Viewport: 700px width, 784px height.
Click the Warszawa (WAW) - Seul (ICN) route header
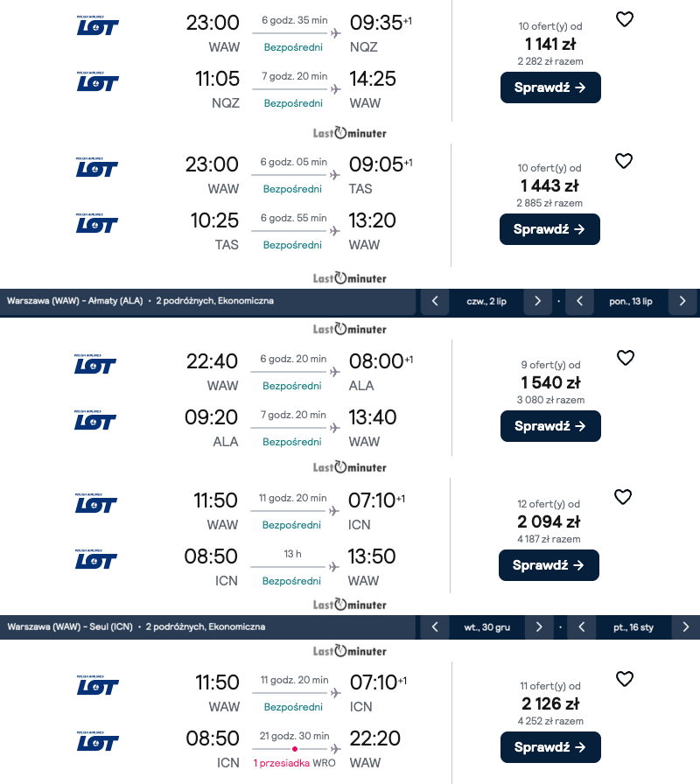tap(136, 627)
